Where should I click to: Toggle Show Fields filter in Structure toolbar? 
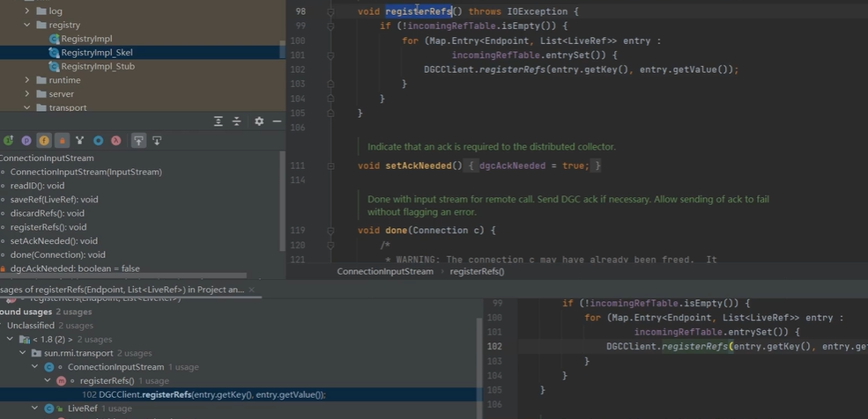[x=44, y=141]
